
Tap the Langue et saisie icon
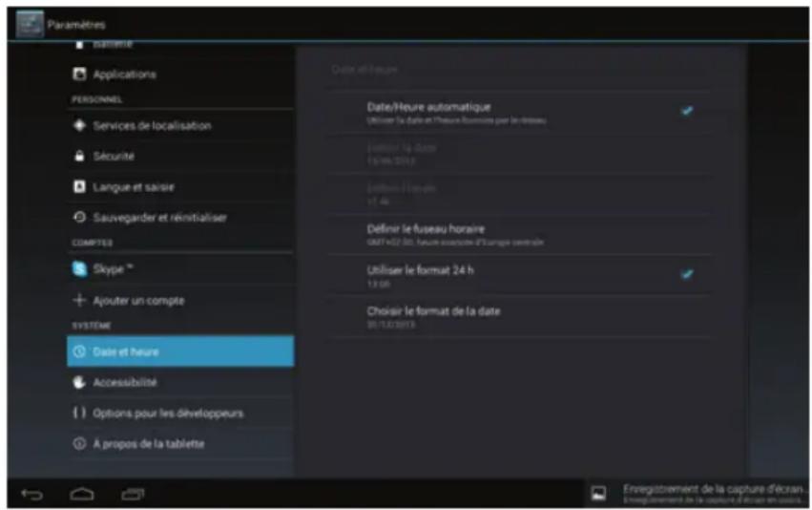pos(79,186)
